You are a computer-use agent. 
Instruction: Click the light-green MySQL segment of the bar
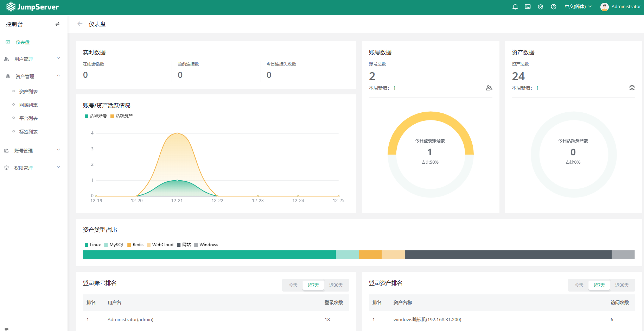pos(347,255)
